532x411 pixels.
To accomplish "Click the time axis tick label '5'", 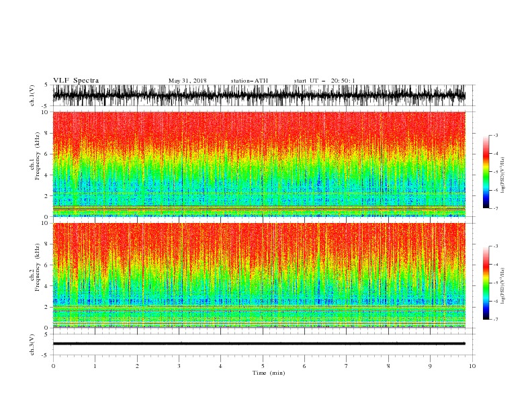I will pyautogui.click(x=263, y=366).
